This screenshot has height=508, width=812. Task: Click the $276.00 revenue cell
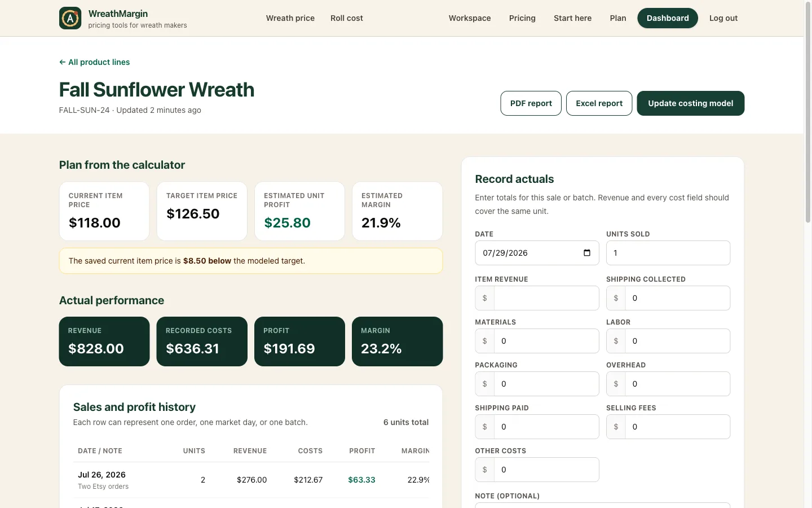[x=251, y=480]
